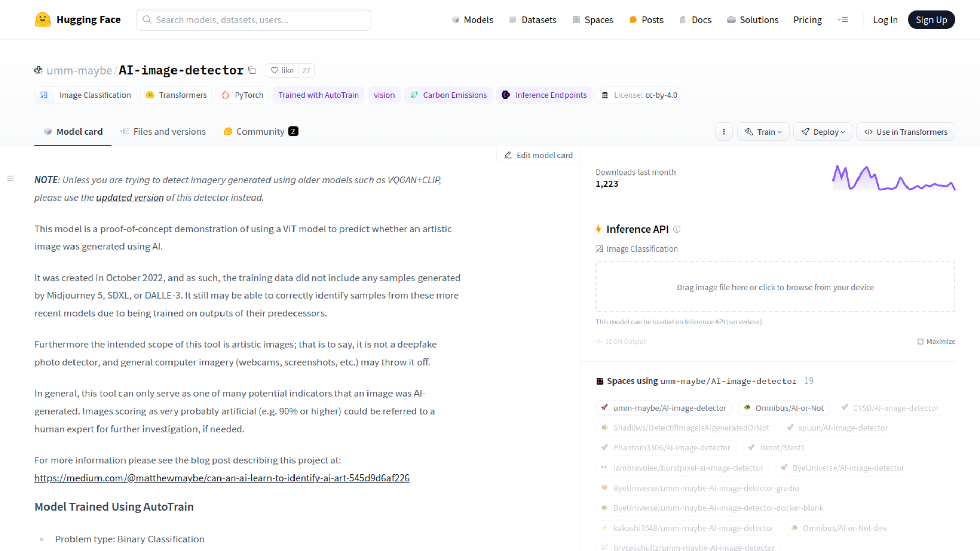Copy the model name with the copy icon
The width and height of the screenshot is (980, 551).
click(252, 70)
